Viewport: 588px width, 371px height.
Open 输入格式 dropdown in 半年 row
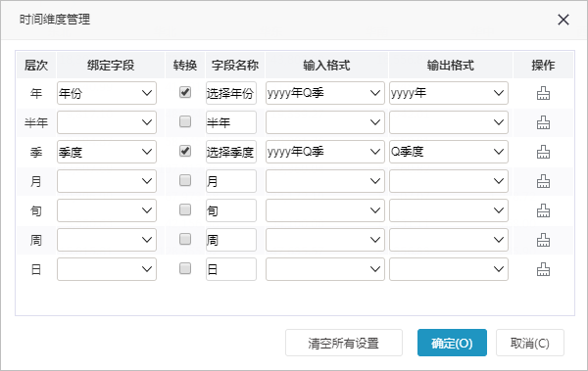coord(325,122)
